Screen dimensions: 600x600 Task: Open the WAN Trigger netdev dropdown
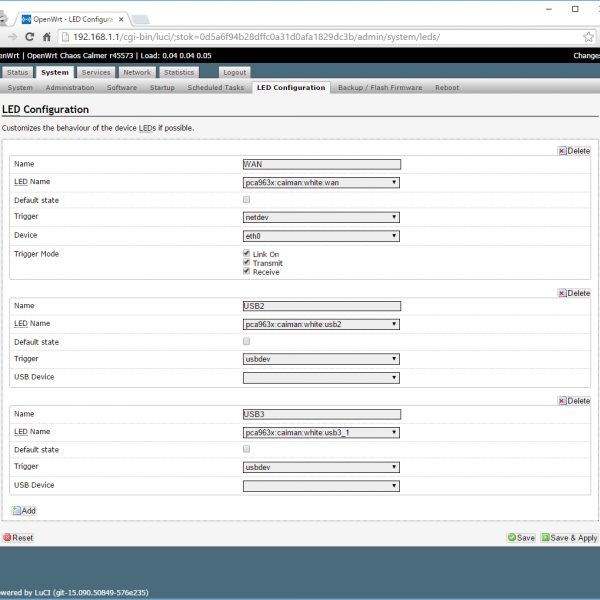coord(321,217)
